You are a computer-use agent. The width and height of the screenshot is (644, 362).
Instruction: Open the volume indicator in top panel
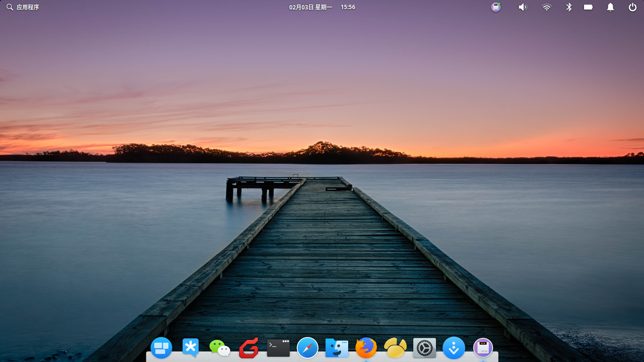522,7
